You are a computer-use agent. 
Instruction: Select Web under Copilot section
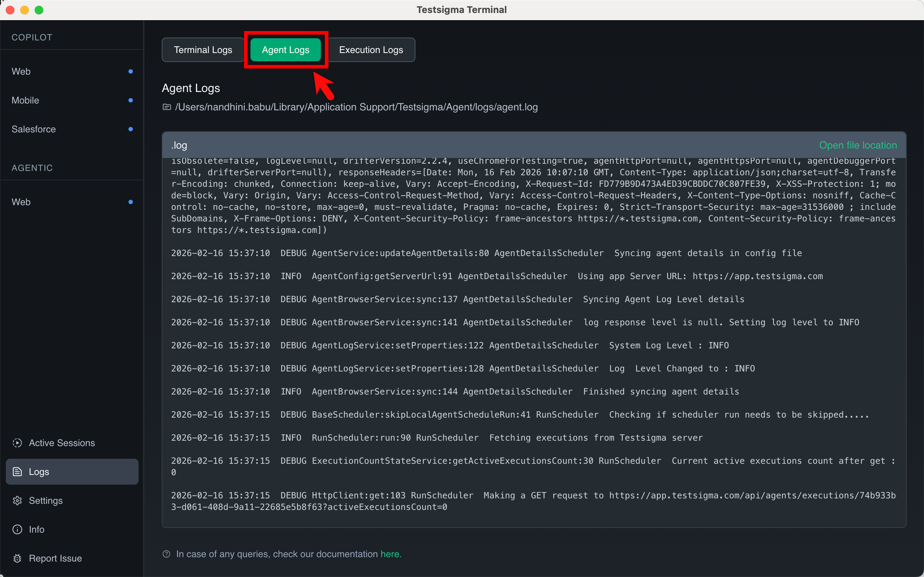(x=21, y=71)
